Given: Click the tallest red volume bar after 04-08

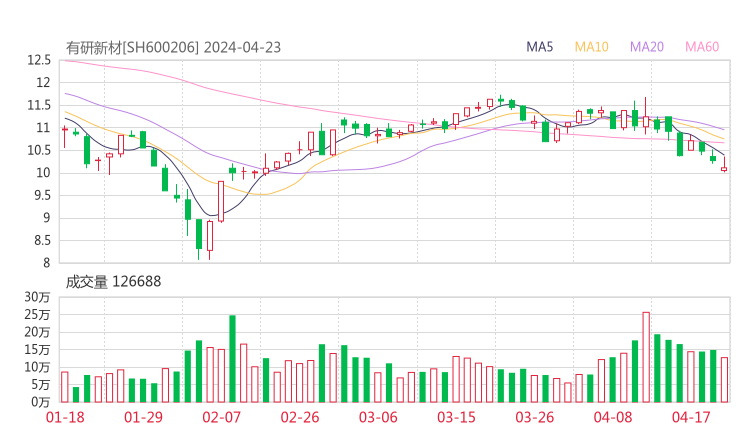Looking at the screenshot, I should pos(646,357).
